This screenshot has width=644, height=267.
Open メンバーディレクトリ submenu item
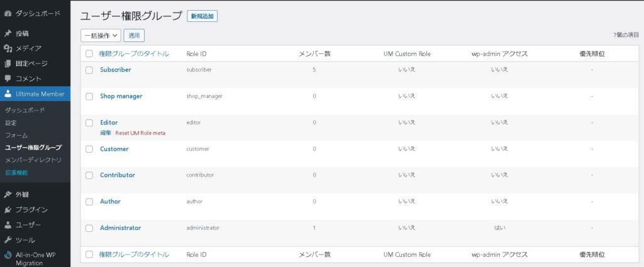click(x=33, y=160)
